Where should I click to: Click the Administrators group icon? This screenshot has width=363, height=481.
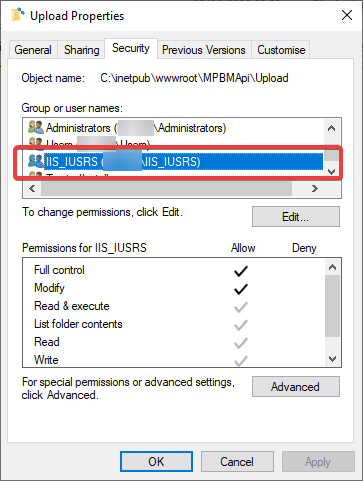tap(36, 127)
